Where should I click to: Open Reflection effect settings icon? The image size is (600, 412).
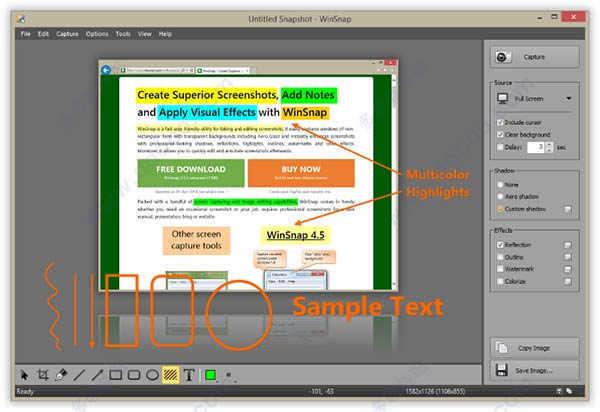[x=568, y=245]
